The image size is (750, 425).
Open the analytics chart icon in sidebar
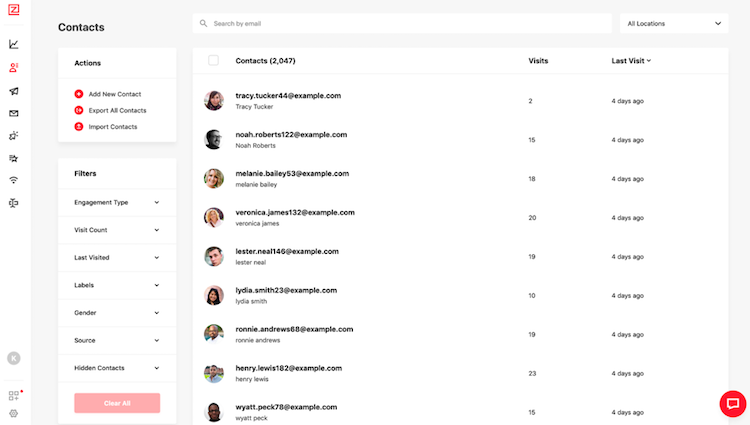click(14, 44)
